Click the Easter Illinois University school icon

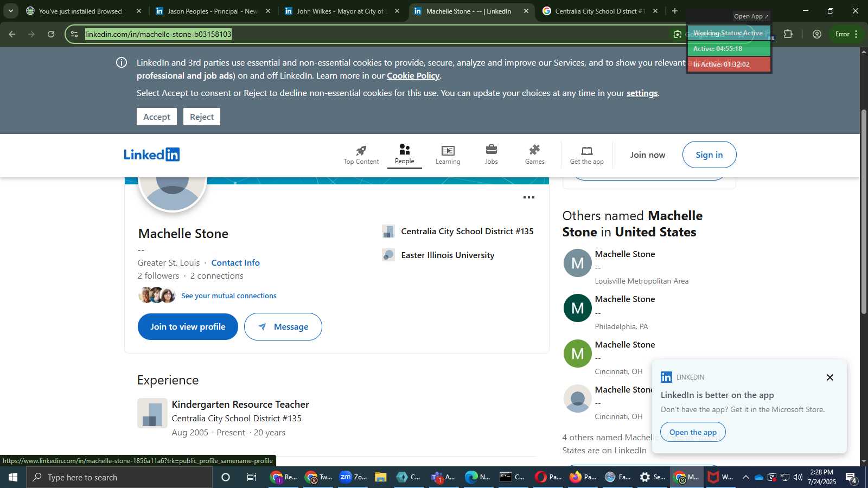click(x=388, y=255)
